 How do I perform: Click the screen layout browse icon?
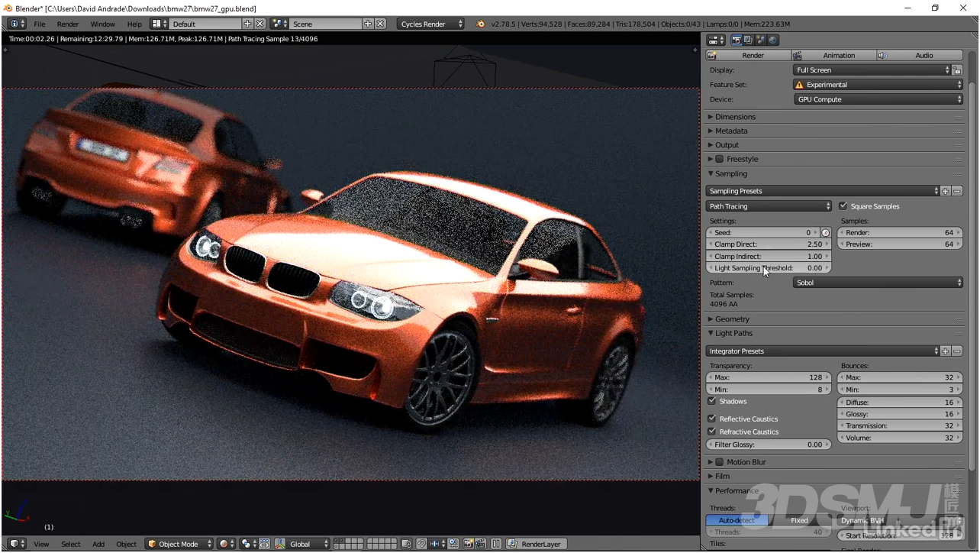pos(160,24)
